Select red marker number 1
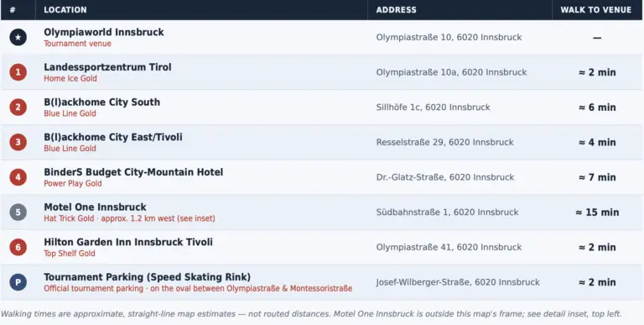 coord(18,72)
